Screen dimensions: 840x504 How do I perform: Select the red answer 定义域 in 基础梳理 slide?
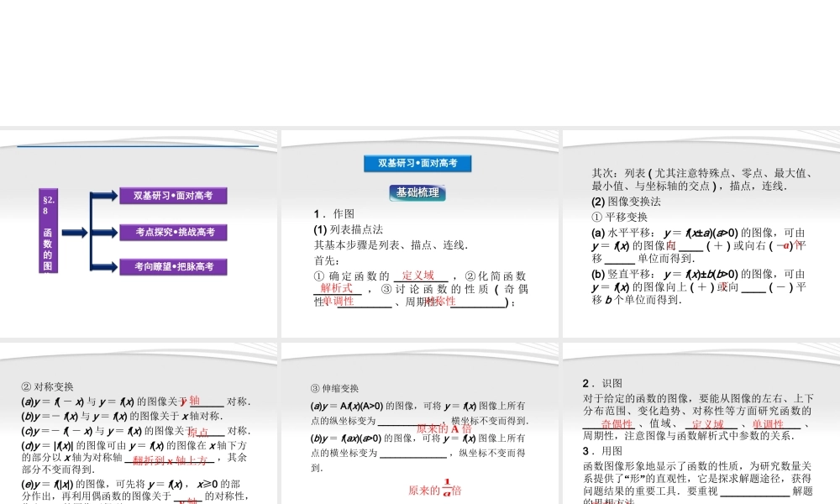(x=417, y=276)
